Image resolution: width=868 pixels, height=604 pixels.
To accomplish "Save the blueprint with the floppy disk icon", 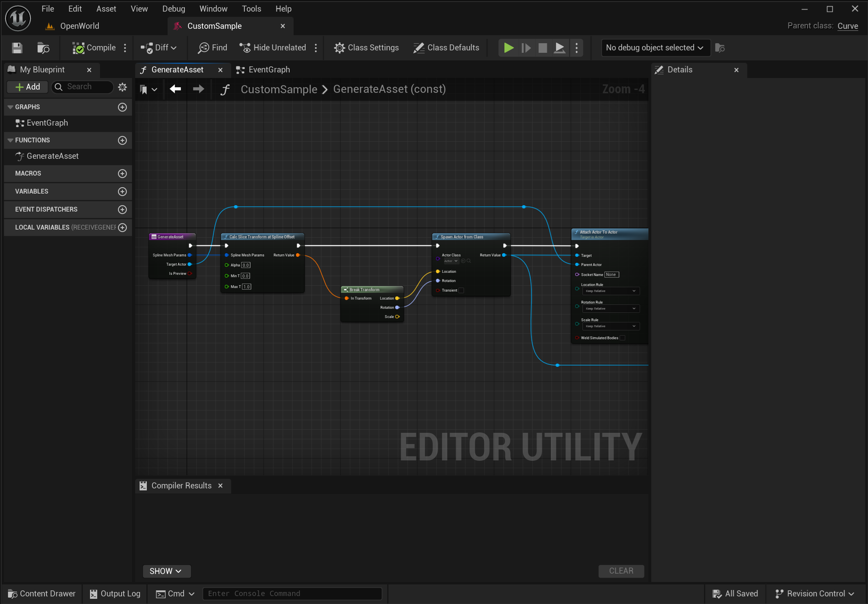I will pos(17,48).
